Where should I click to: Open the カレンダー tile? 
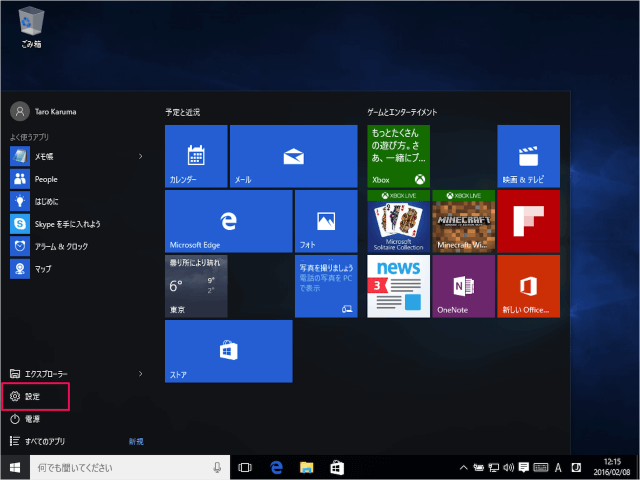pos(196,156)
